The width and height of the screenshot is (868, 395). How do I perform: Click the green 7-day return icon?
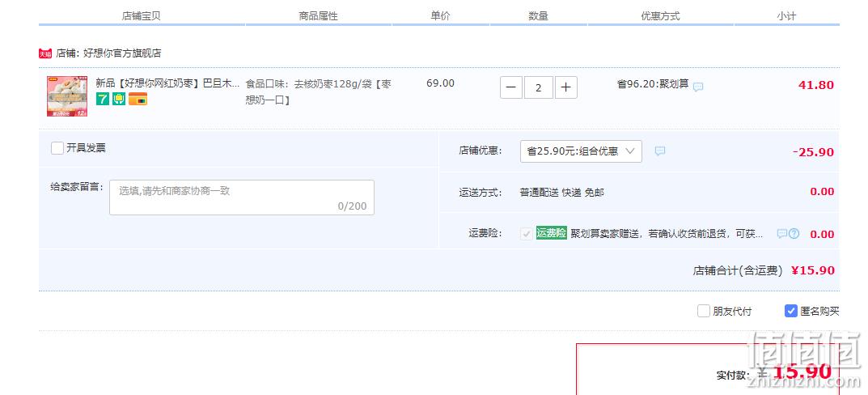(x=103, y=100)
